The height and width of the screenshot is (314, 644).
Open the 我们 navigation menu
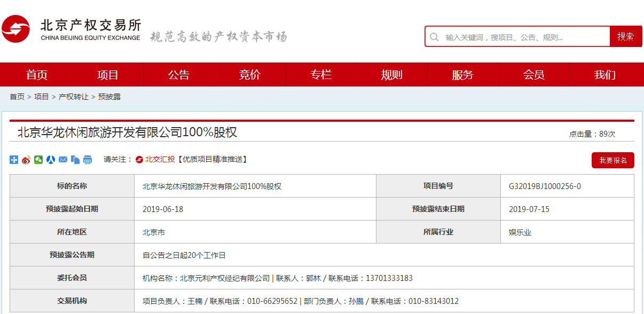(x=605, y=75)
